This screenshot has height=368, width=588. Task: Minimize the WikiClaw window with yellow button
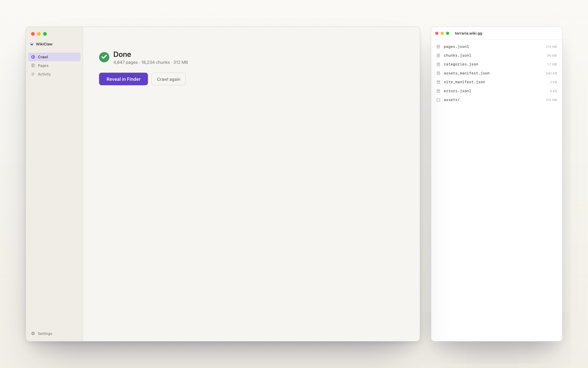coord(39,34)
